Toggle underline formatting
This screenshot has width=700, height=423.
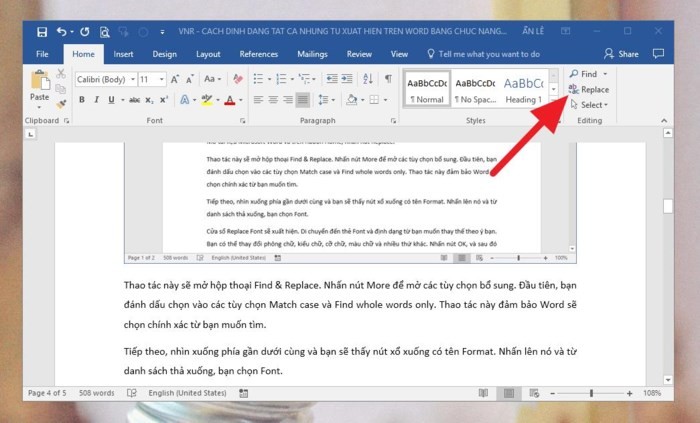coord(112,100)
